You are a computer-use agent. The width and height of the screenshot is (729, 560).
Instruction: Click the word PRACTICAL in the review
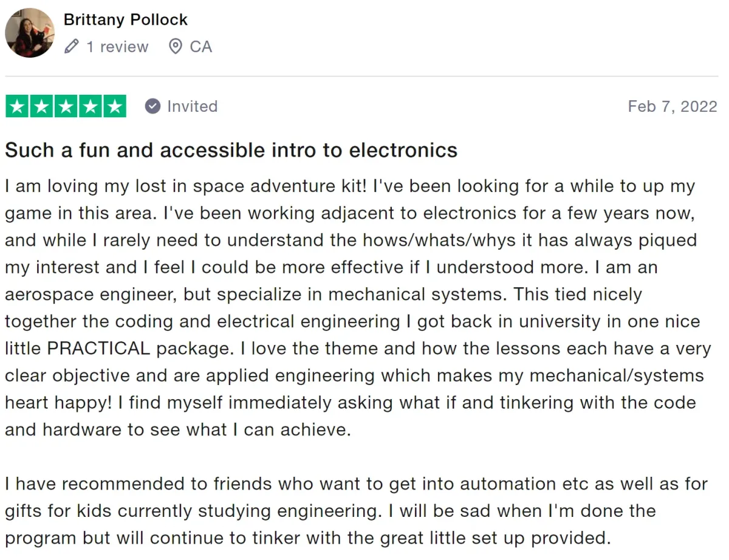point(98,349)
